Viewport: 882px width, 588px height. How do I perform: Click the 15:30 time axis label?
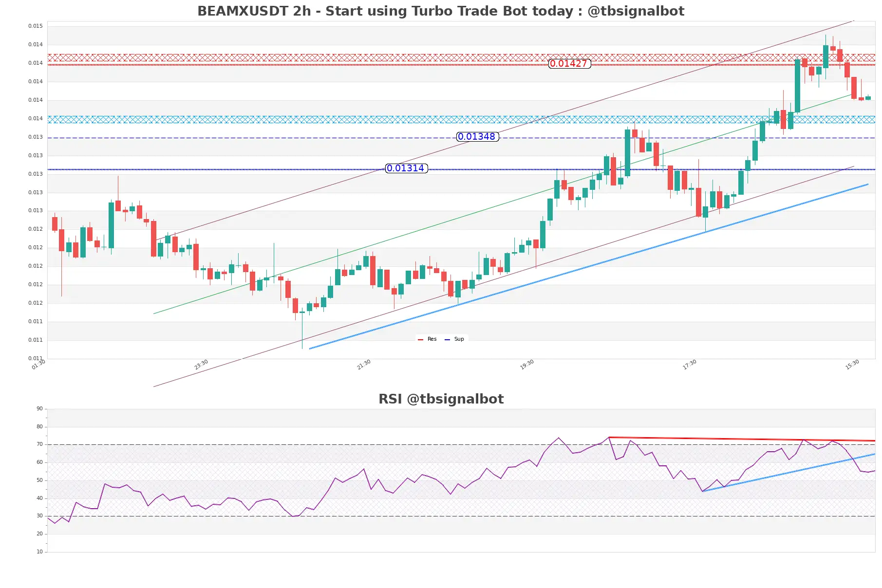click(x=852, y=365)
